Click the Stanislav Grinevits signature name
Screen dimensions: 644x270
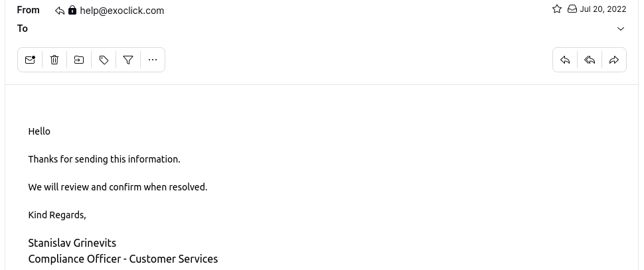pos(72,243)
